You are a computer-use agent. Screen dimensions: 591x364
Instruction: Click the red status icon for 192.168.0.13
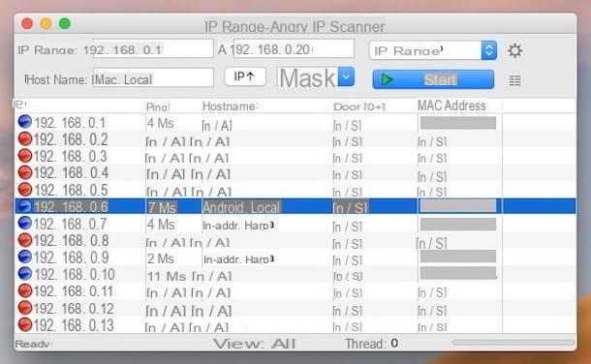pos(25,324)
